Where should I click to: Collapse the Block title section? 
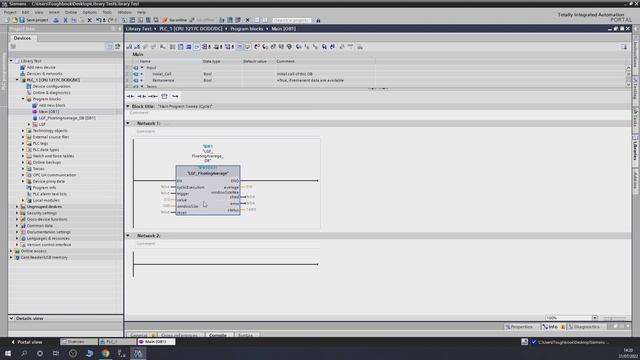coord(128,106)
